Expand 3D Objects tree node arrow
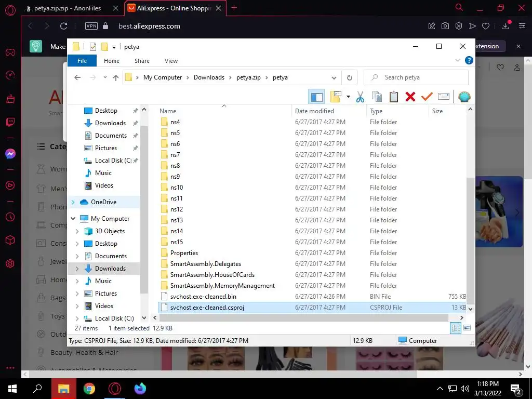This screenshot has width=532, height=399. point(77,231)
